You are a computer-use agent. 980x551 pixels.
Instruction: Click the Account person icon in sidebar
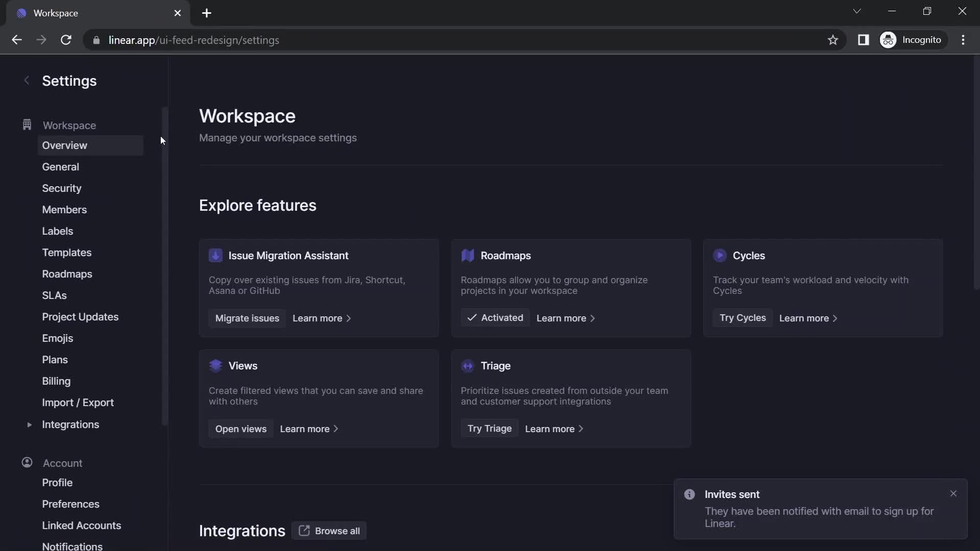(27, 463)
